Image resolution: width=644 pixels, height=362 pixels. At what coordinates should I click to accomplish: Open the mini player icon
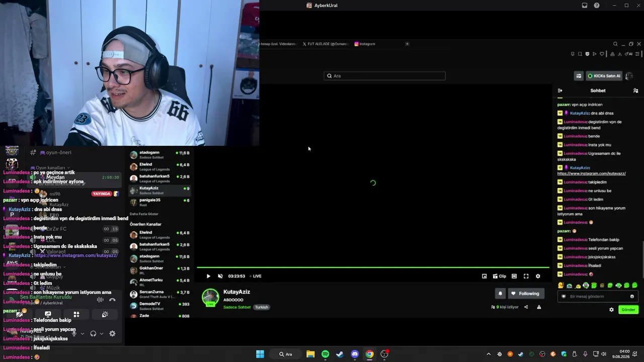485,276
